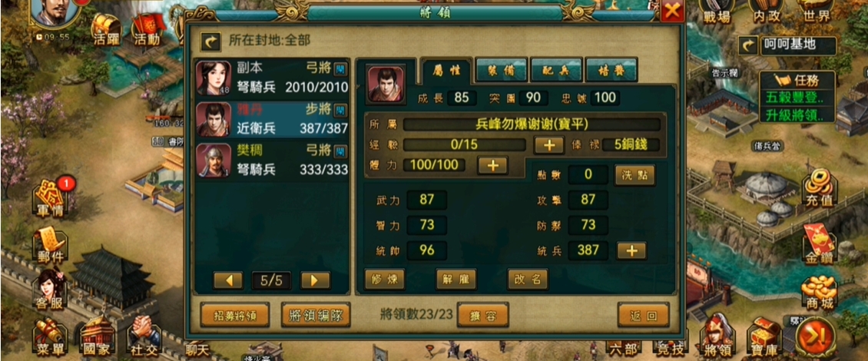The width and height of the screenshot is (868, 361).
Task: Increase 統兵 troop count with plus
Action: [x=631, y=250]
